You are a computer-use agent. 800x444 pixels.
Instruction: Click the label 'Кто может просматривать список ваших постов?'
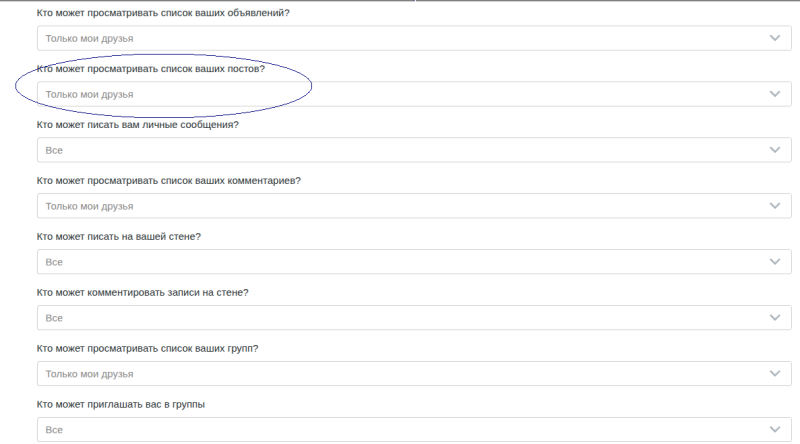[x=150, y=69]
